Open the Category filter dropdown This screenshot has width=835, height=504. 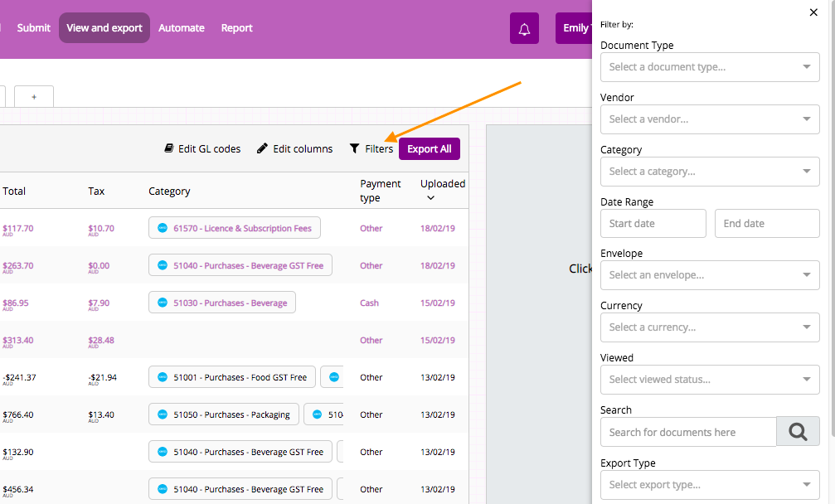(x=710, y=172)
